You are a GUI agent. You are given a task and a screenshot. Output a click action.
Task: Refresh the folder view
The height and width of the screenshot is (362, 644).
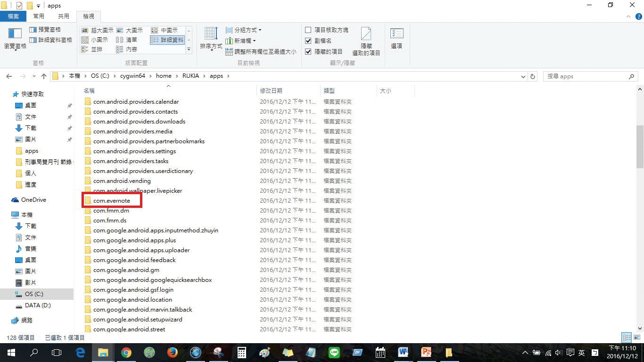[x=533, y=76]
